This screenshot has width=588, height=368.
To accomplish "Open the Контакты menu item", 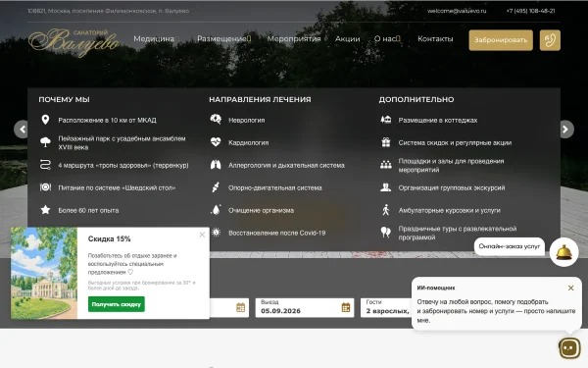I will (x=435, y=38).
